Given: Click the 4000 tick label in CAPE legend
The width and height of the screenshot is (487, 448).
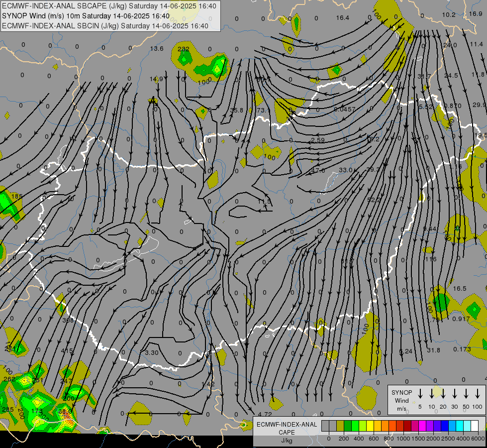Looking at the screenshot, I should [463, 439].
